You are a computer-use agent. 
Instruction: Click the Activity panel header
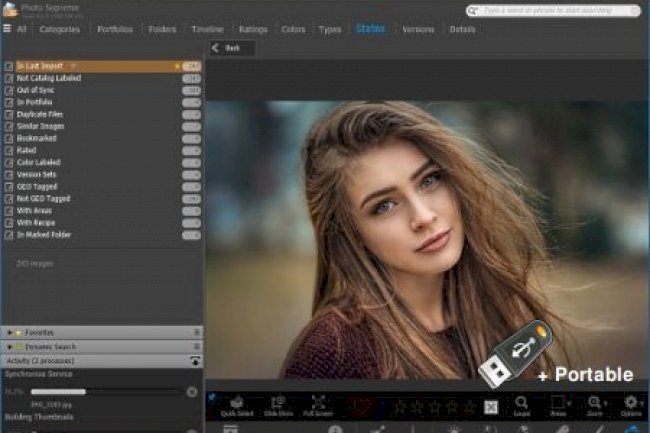(102, 361)
